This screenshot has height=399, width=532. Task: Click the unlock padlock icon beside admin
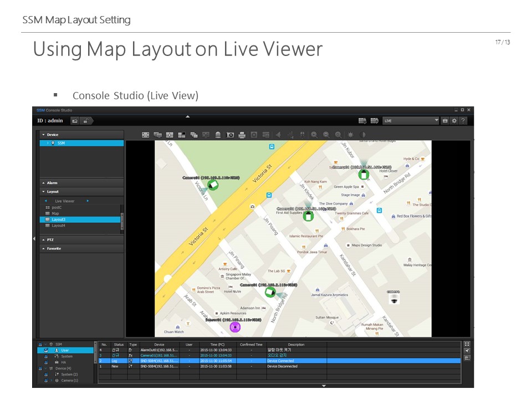[86, 121]
